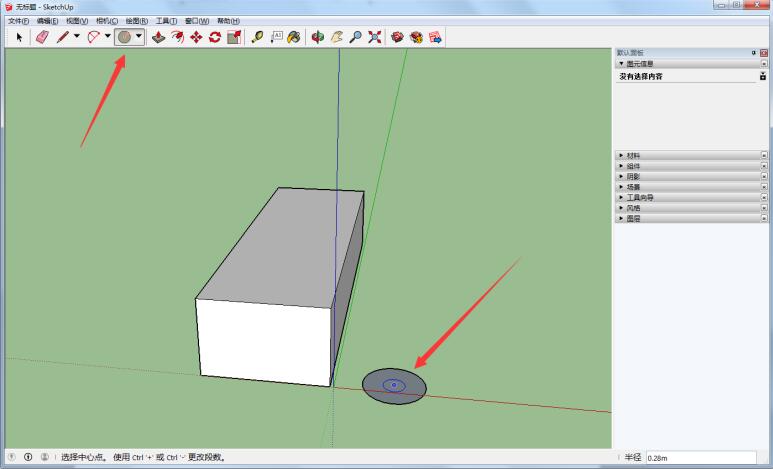This screenshot has width=773, height=469.
Task: Select the Pan hand tool
Action: coord(337,37)
